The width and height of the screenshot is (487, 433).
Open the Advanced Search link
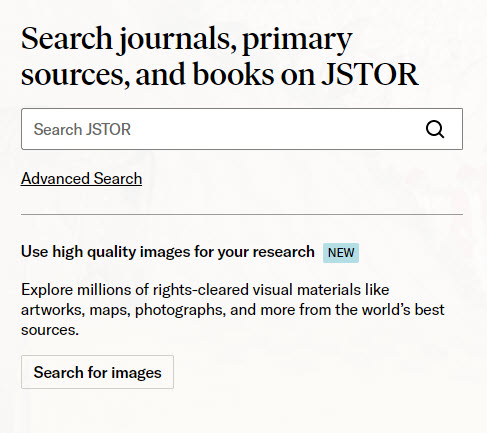point(81,178)
